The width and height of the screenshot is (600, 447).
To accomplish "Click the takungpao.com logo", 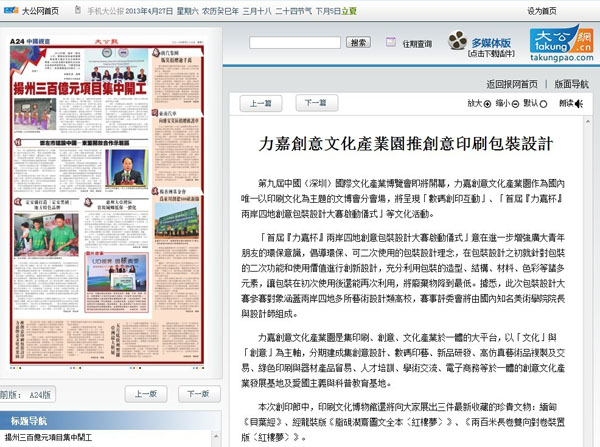I will click(562, 43).
